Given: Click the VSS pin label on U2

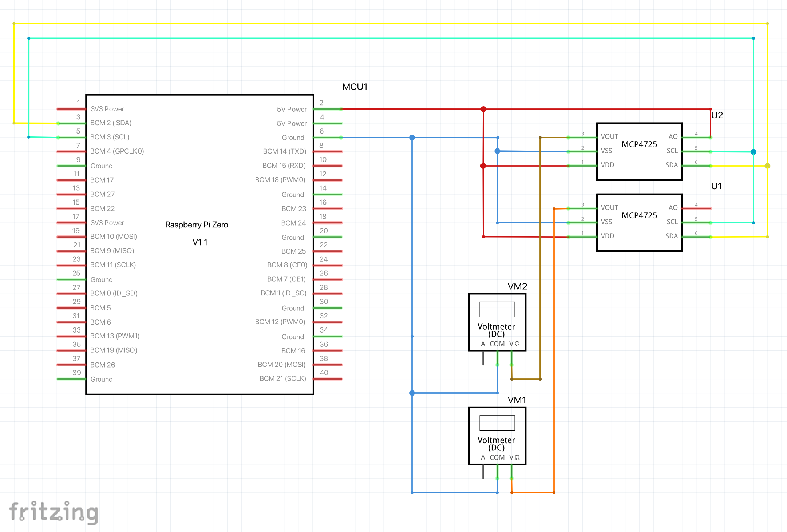Looking at the screenshot, I should [606, 151].
